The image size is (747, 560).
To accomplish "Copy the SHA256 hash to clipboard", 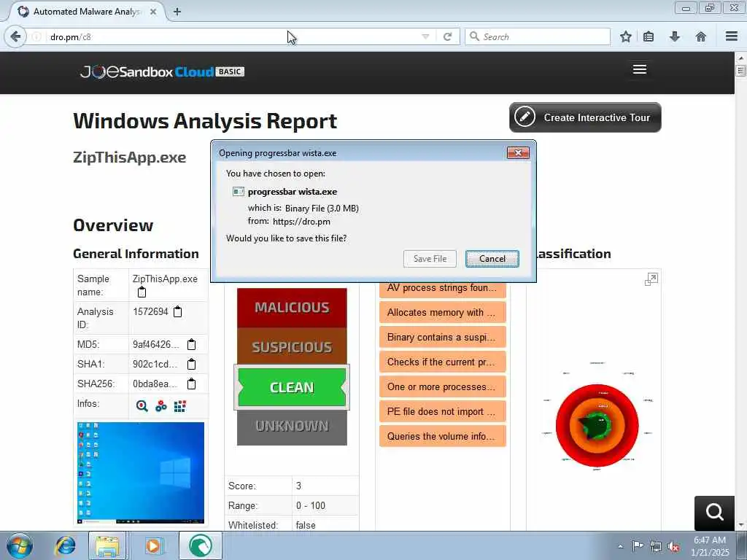I will [x=192, y=384].
